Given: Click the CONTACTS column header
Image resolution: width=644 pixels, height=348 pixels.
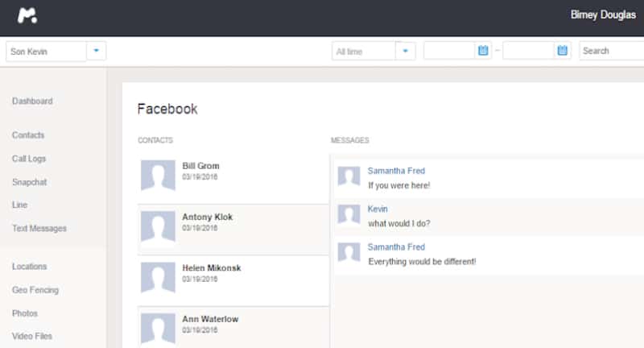Looking at the screenshot, I should tap(155, 140).
